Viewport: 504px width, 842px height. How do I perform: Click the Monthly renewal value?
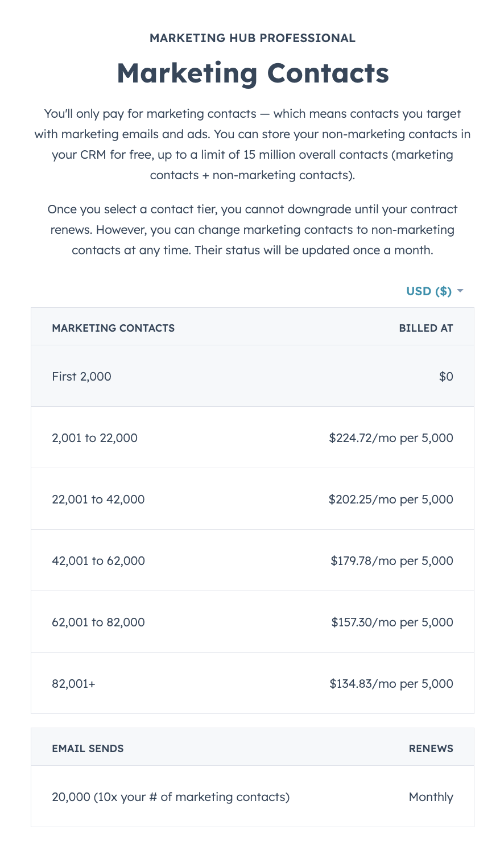click(431, 797)
